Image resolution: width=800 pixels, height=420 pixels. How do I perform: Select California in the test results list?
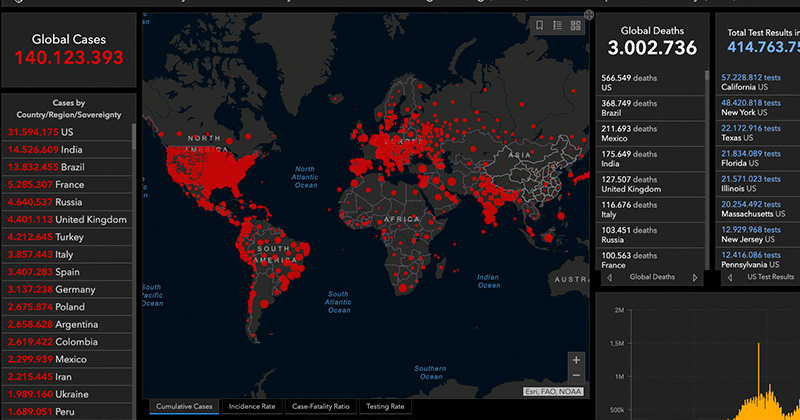(758, 82)
